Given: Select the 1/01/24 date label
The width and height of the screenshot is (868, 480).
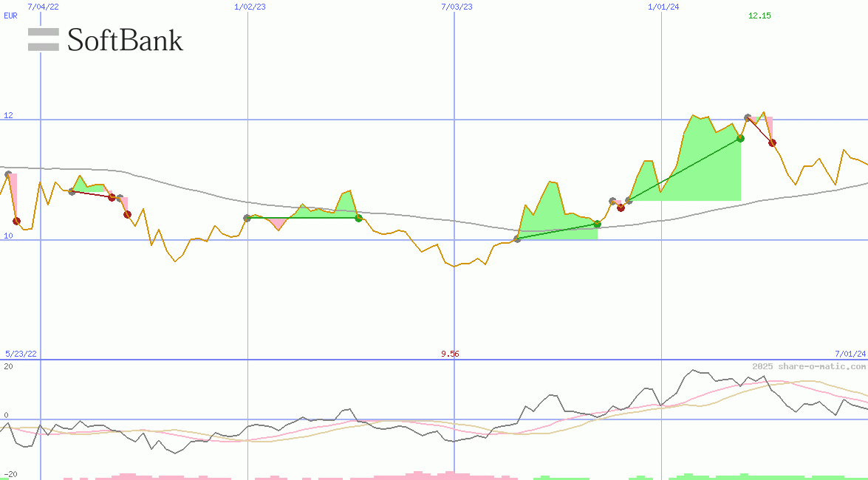Looking at the screenshot, I should 663,7.
